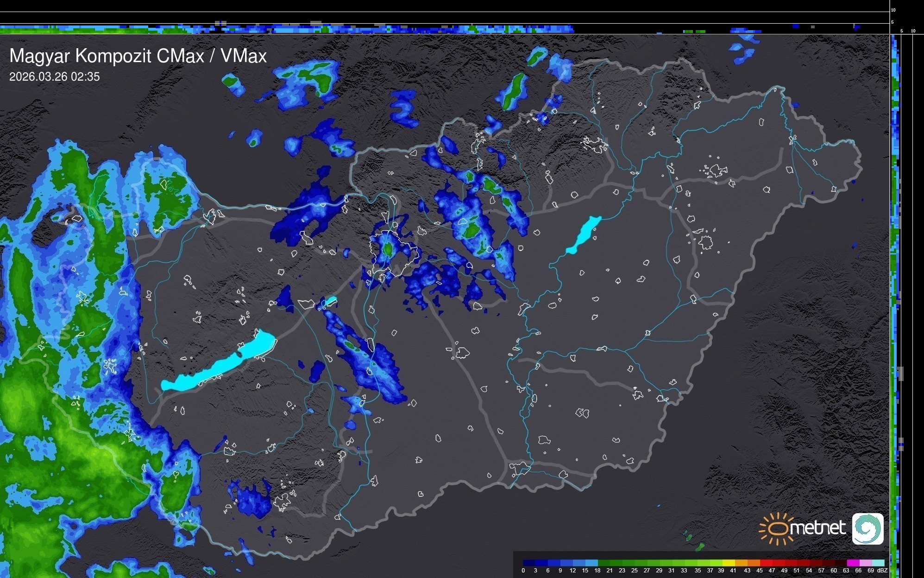924x578 pixels.
Task: Click the light cyan 69 dBZ legend swatch
Action: coord(878,563)
